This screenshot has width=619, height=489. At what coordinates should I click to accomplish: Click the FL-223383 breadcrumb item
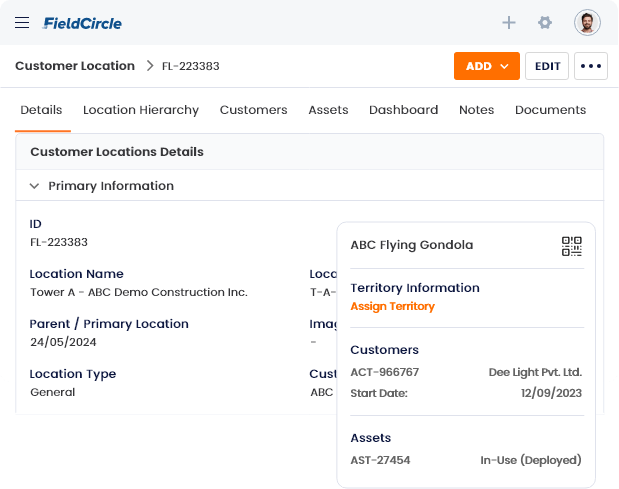[x=190, y=66]
